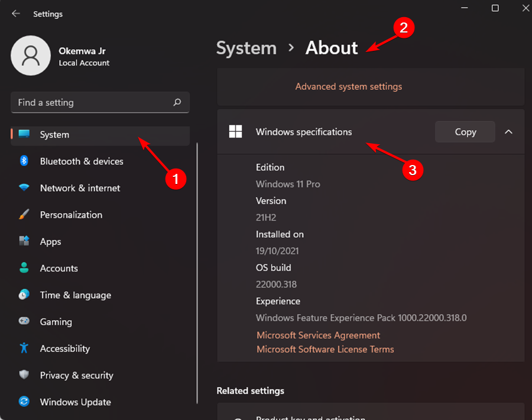Screen dimensions: 532x420
Task: Expand the Time & language settings entry
Action: click(76, 295)
